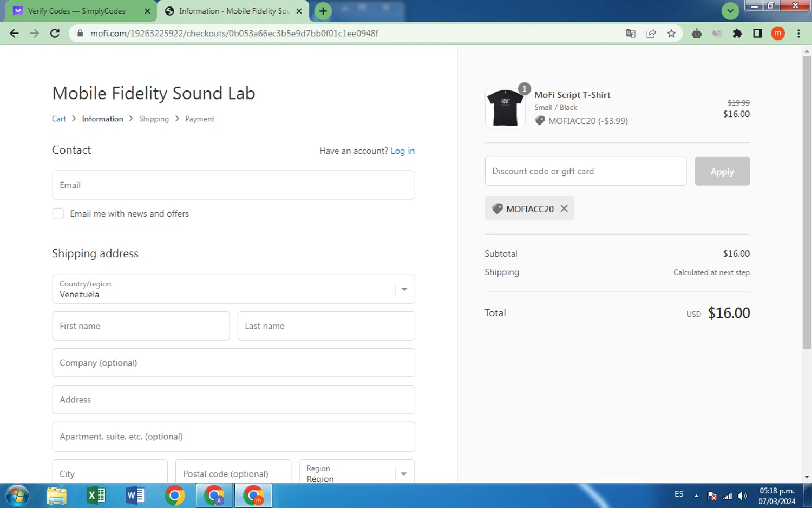Expand the Country/region dropdown
The width and height of the screenshot is (812, 508).
[x=234, y=289]
